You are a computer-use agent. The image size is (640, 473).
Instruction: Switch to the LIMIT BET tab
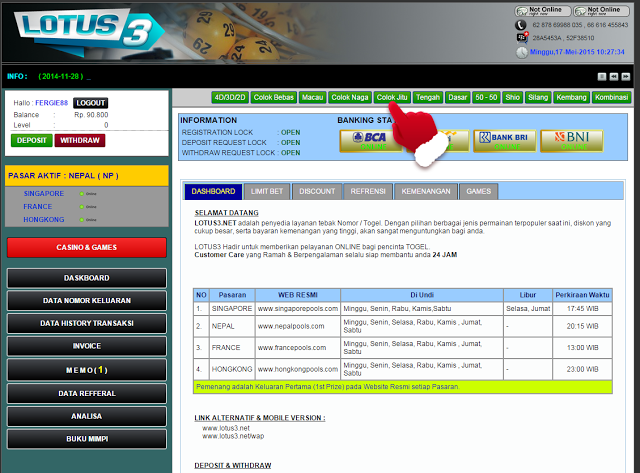pyautogui.click(x=267, y=191)
